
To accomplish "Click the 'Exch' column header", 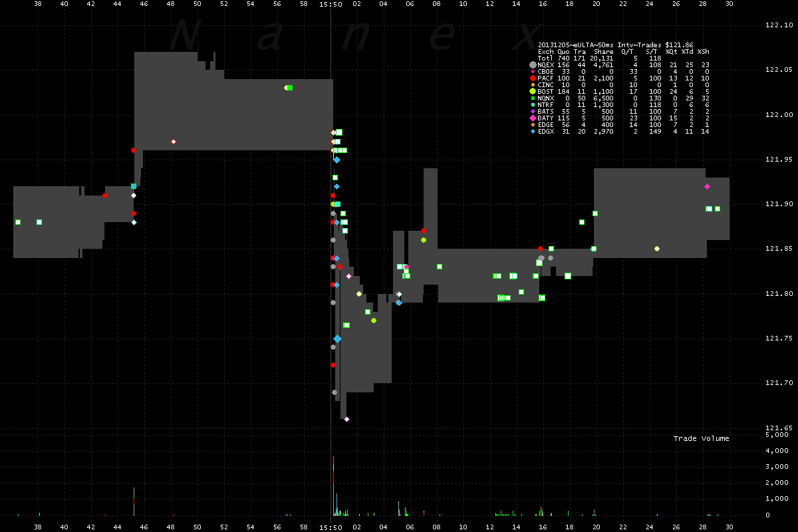I will click(x=545, y=52).
